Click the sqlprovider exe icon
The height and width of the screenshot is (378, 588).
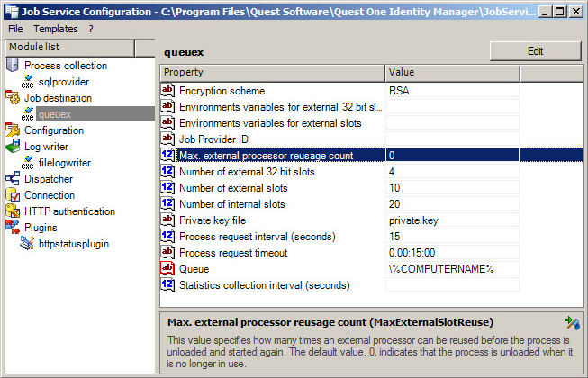click(27, 82)
